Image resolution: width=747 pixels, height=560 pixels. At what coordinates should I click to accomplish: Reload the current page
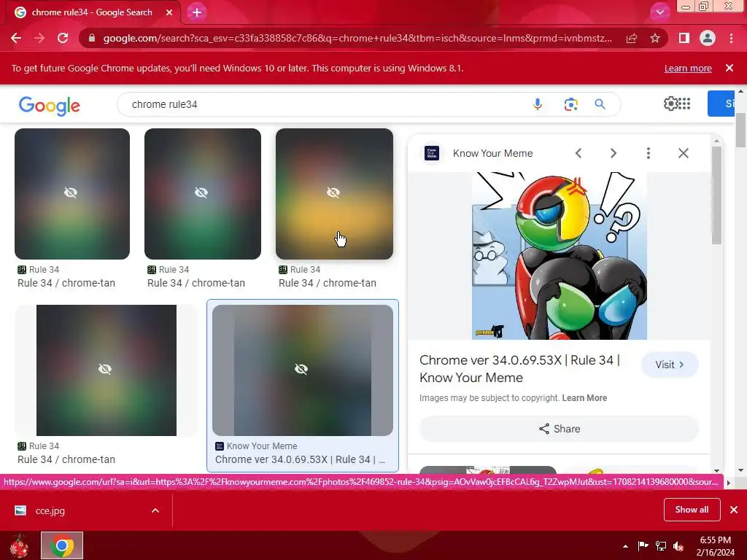[63, 38]
